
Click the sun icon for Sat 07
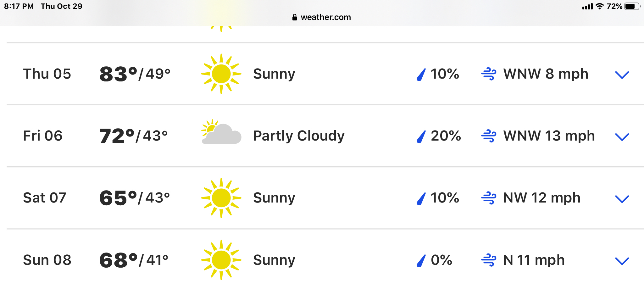point(221,198)
